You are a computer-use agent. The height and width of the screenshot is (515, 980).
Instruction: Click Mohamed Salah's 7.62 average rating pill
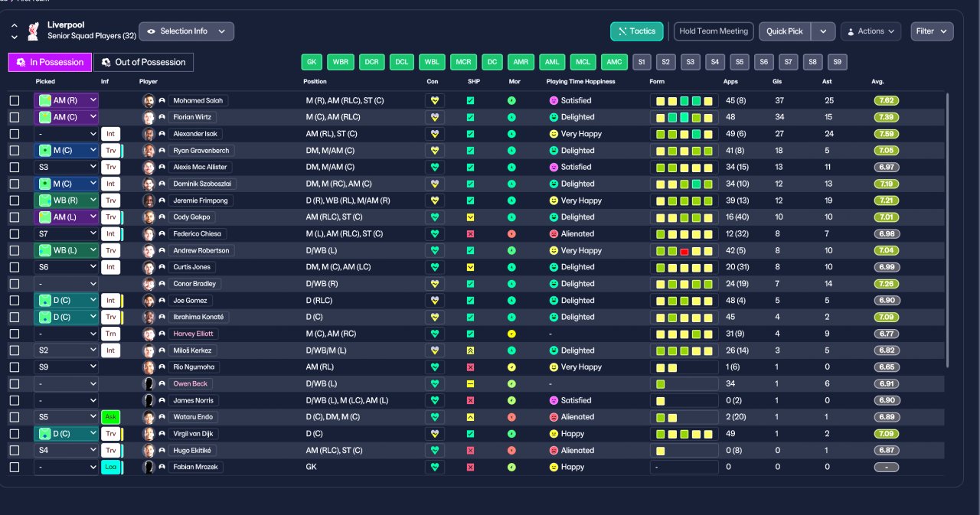[887, 100]
